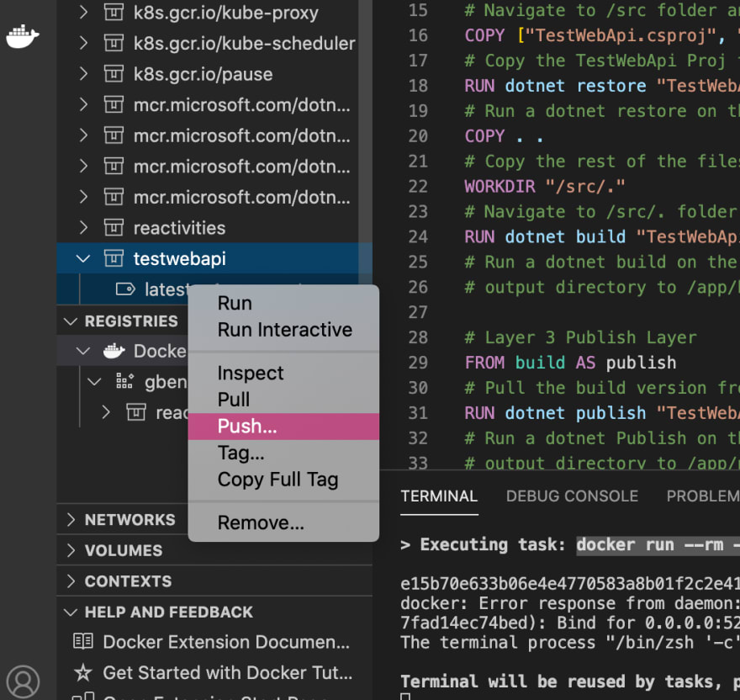Click the 'Terminal will be reused' message

[569, 681]
